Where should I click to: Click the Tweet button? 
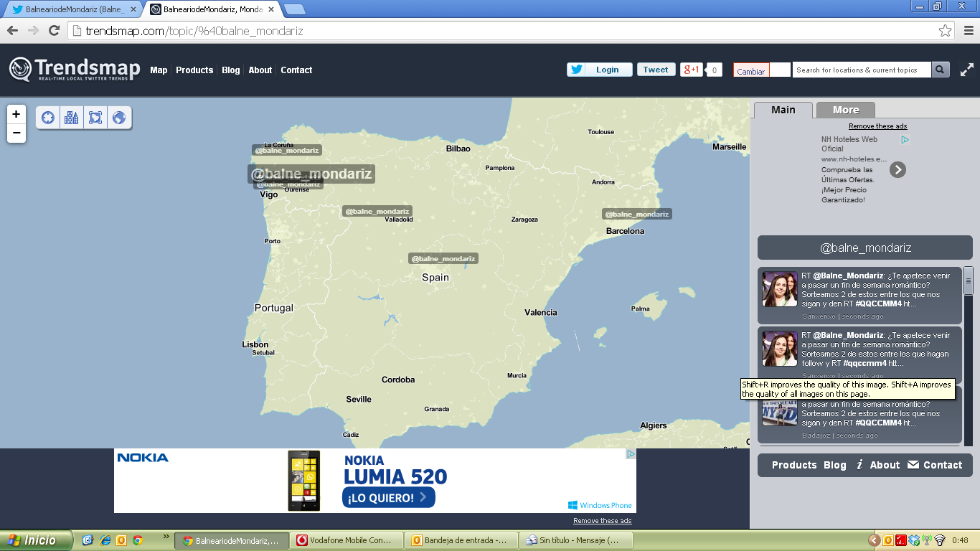655,70
